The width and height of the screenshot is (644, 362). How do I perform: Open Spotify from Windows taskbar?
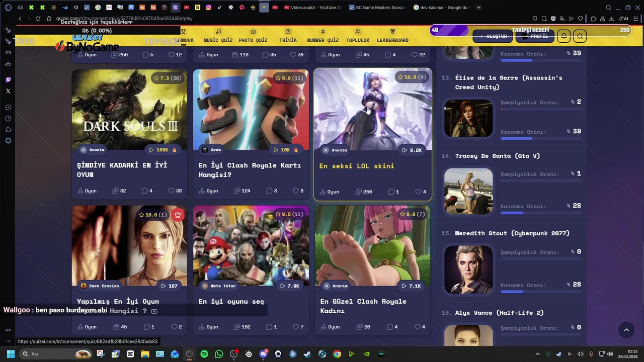[204, 354]
